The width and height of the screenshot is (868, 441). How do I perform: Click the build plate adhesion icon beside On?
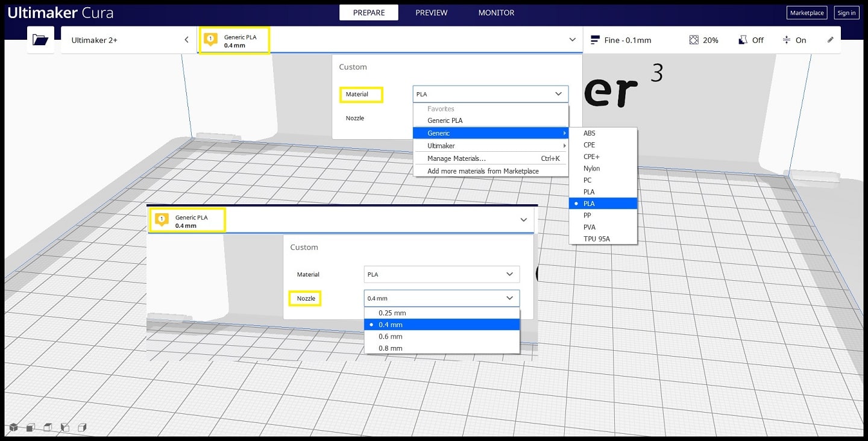pyautogui.click(x=787, y=40)
